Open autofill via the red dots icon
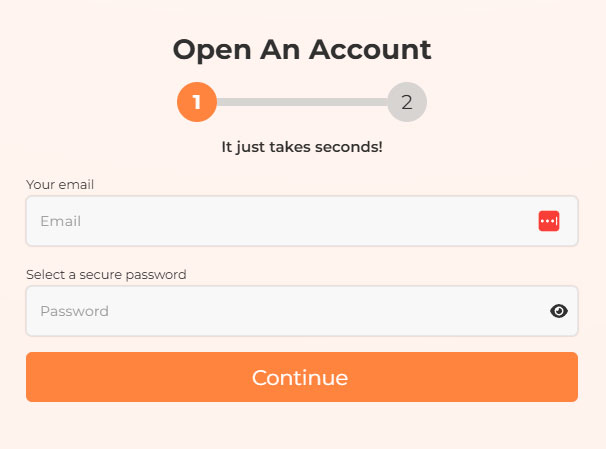Image resolution: width=606 pixels, height=449 pixels. coord(549,221)
